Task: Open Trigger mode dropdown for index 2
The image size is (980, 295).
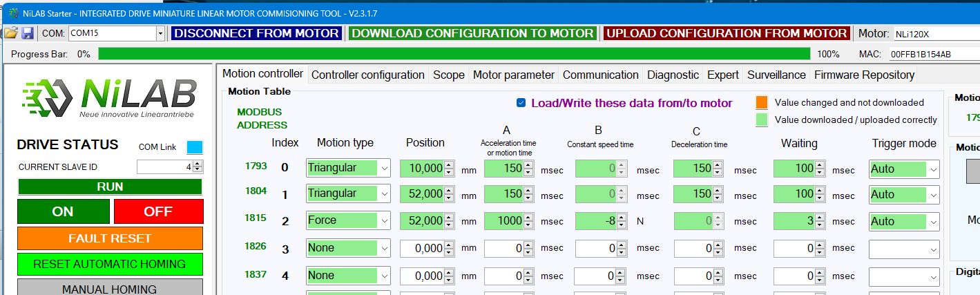Action: (x=932, y=222)
